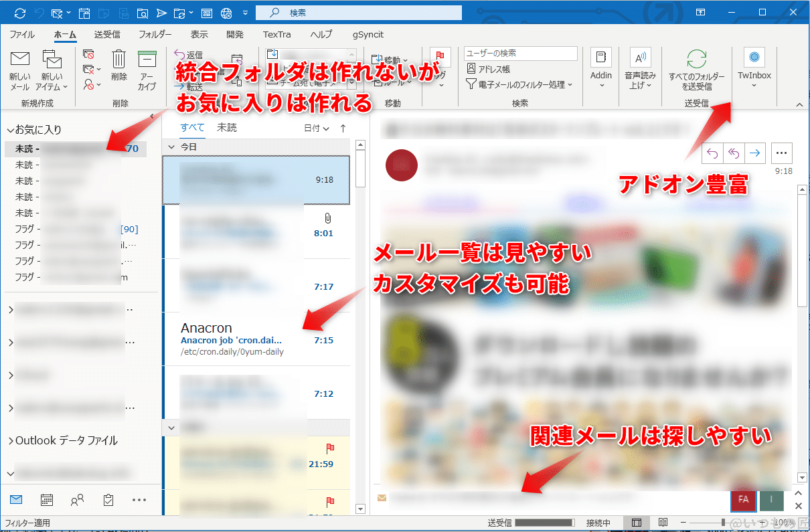The image size is (810, 532).
Task: Toggle flag on the 21:59 message
Action: [x=329, y=448]
